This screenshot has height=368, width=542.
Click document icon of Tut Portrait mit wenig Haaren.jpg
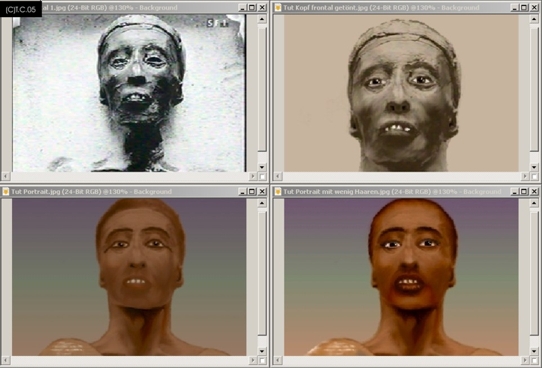click(278, 191)
